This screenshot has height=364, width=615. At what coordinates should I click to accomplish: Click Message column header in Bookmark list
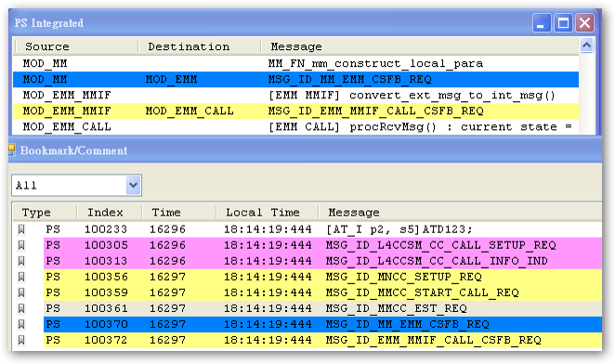[x=460, y=213]
